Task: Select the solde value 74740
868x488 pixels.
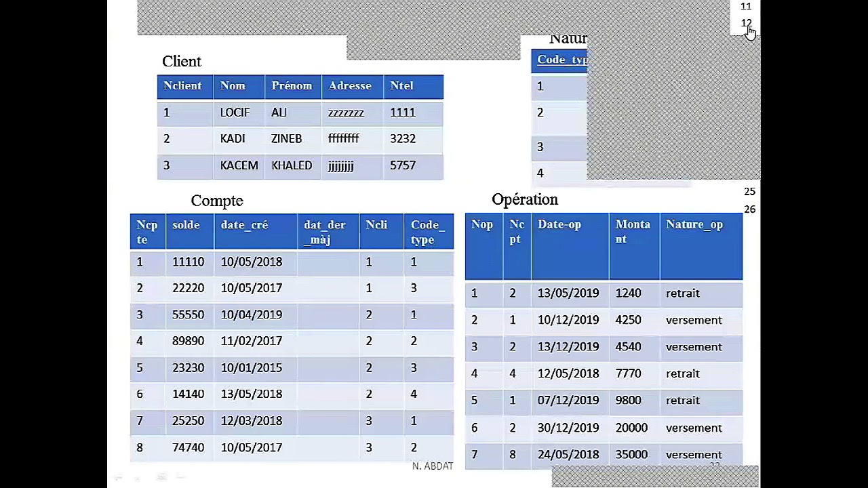Action: point(188,447)
